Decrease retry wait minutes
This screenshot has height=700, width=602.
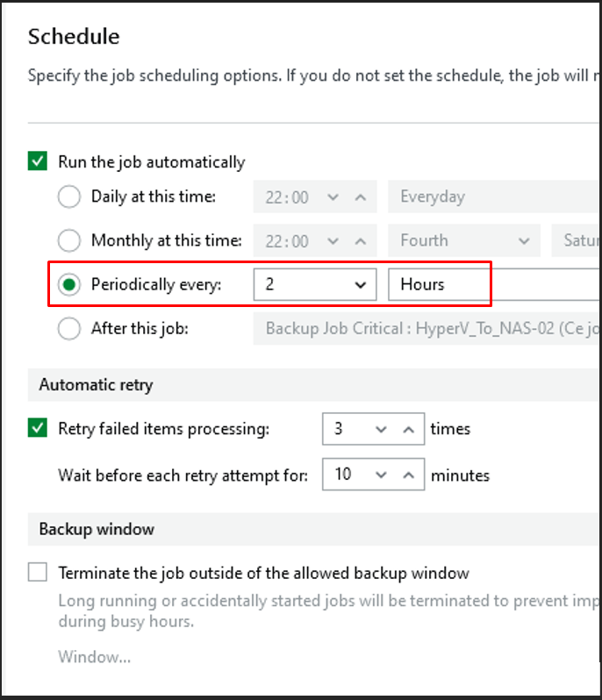pyautogui.click(x=381, y=475)
